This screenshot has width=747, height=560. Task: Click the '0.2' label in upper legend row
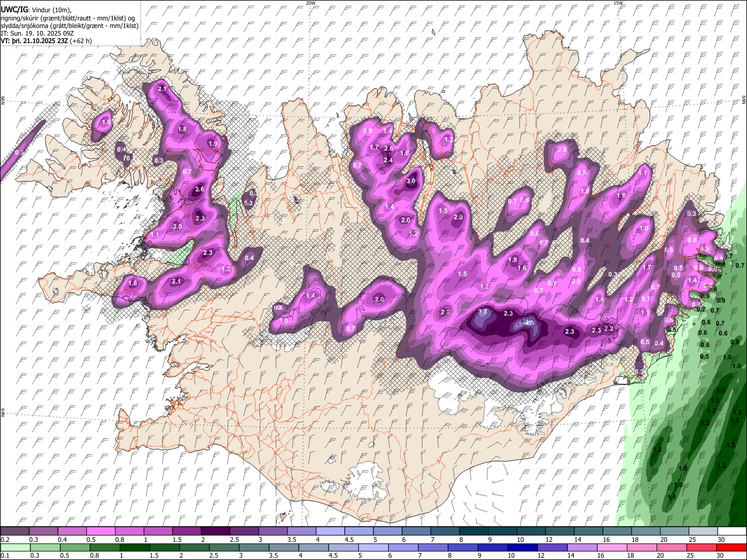[x=5, y=540]
